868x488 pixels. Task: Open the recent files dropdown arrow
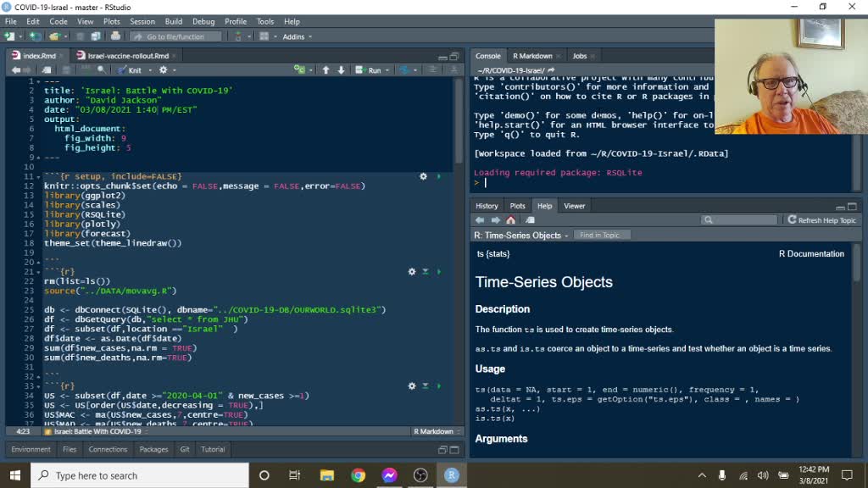[x=65, y=36]
